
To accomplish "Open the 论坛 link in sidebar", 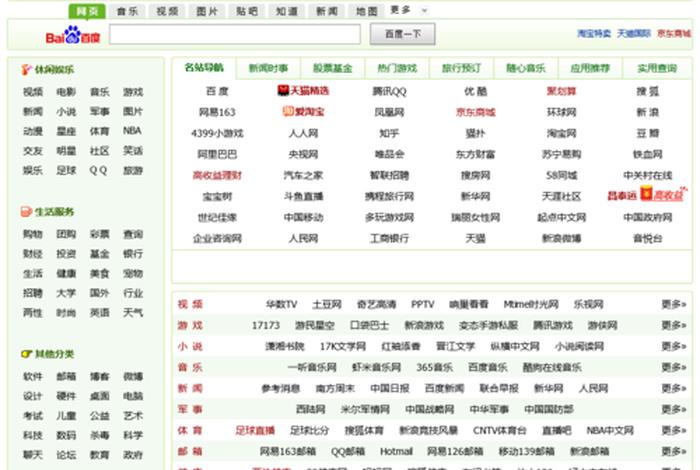I will (x=66, y=455).
